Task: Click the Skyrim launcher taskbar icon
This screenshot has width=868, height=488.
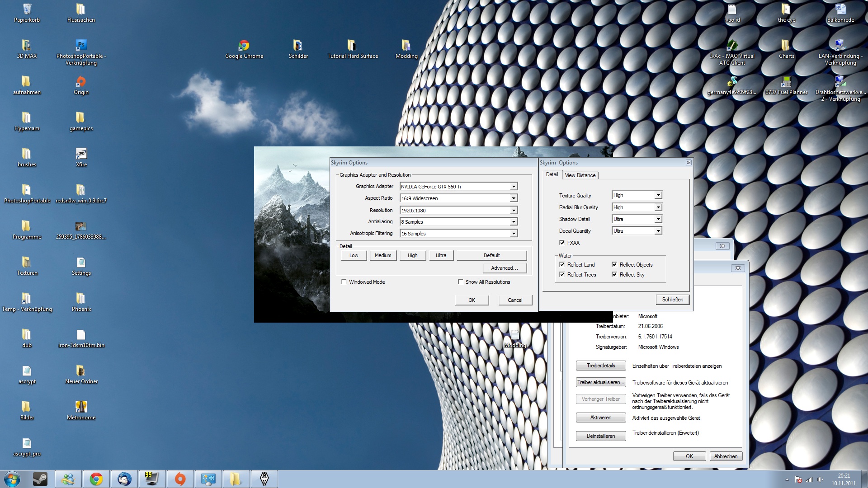Action: (x=264, y=479)
